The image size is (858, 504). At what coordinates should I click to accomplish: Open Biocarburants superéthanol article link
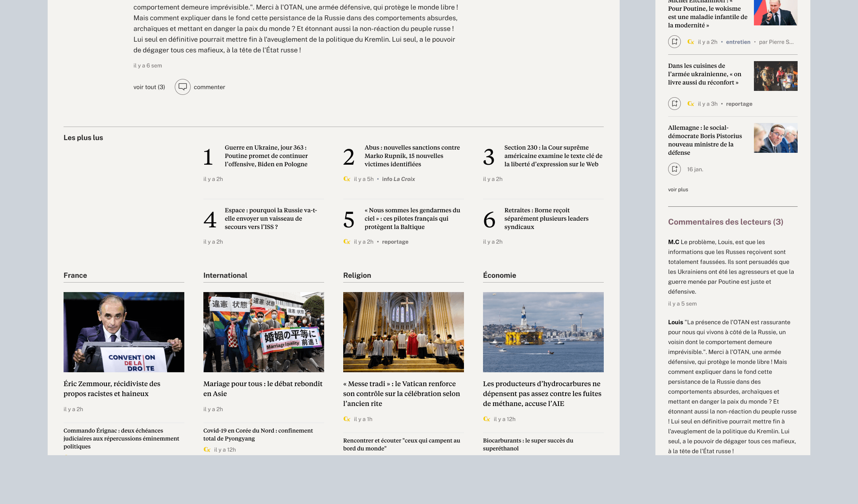pyautogui.click(x=528, y=444)
